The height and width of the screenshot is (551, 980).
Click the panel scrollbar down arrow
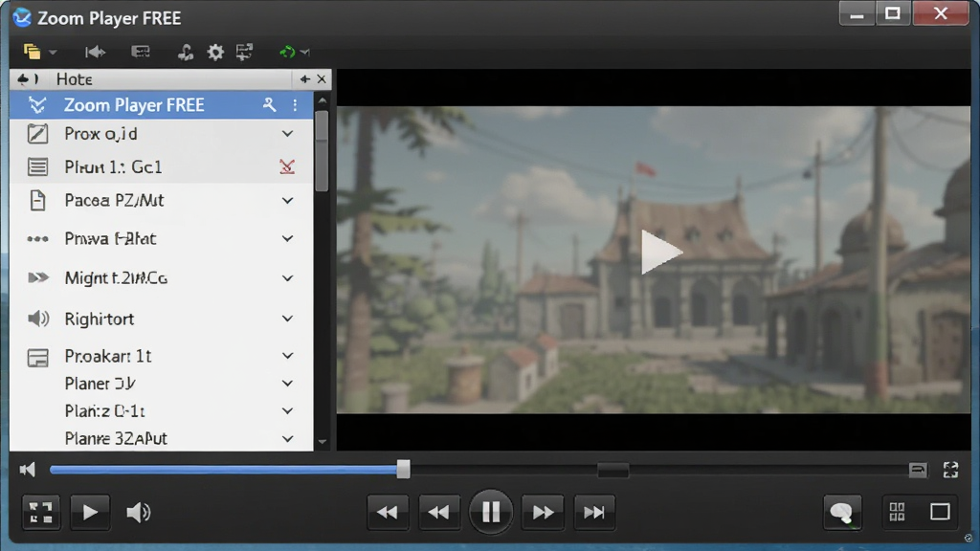click(322, 442)
